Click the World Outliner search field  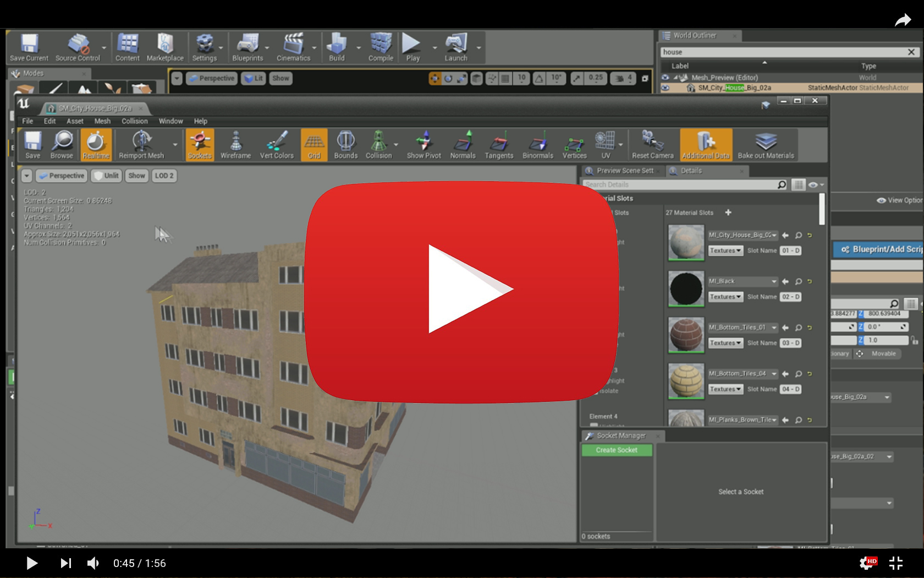(x=782, y=52)
